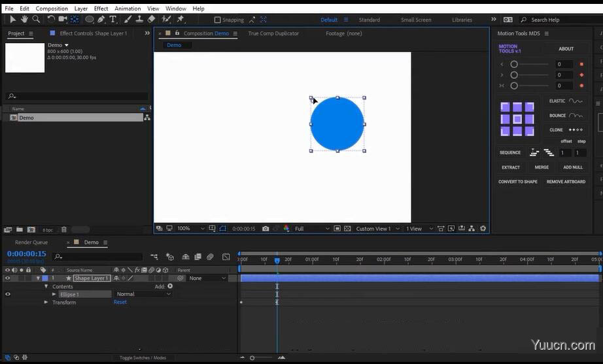
Task: Select the Puppet Pin tool
Action: pos(181,19)
